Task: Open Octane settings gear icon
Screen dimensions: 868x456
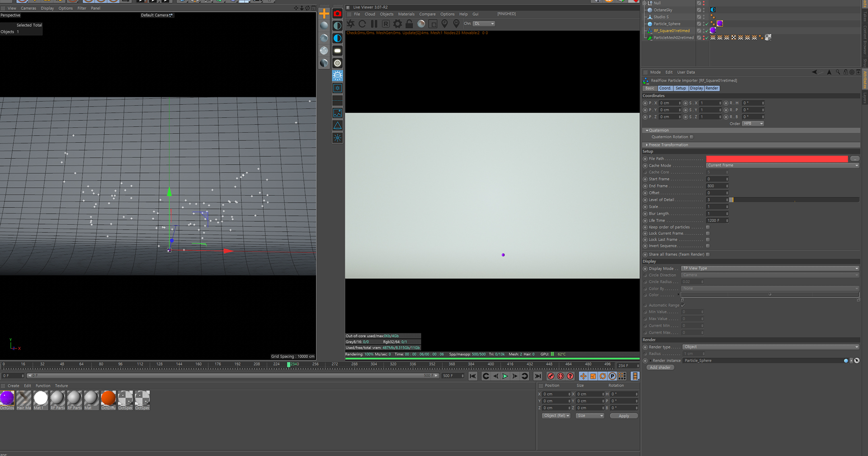Action: pos(397,24)
